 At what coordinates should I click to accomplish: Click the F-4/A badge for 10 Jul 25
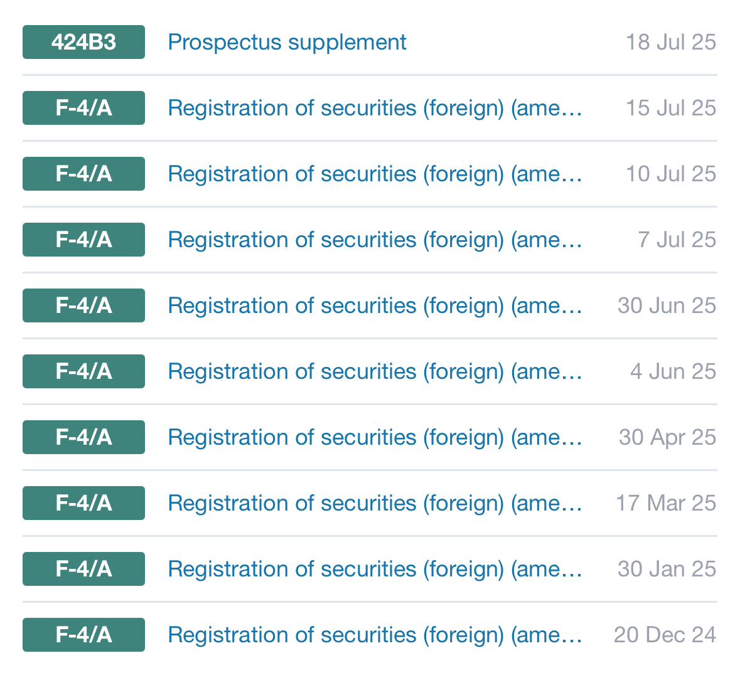pyautogui.click(x=83, y=174)
